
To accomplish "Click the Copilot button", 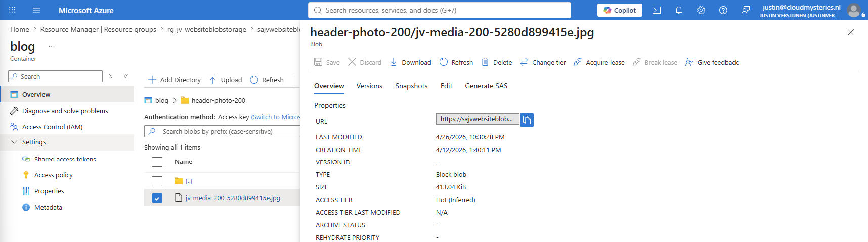I will [620, 10].
